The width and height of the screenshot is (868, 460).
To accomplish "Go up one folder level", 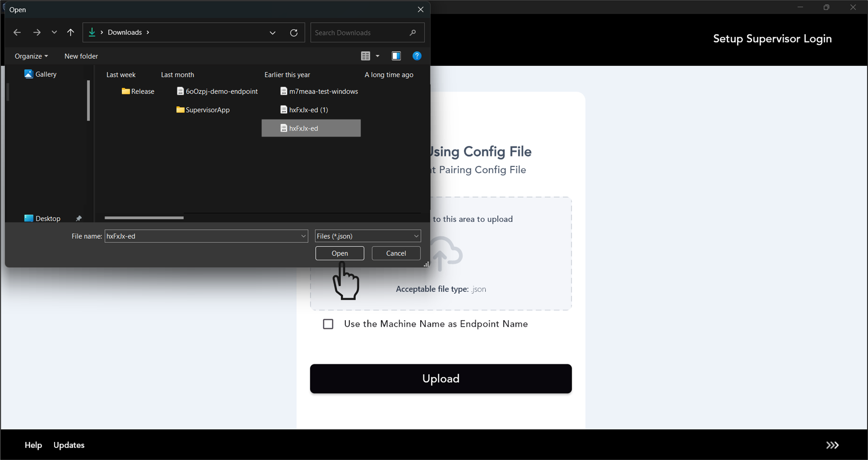I will pos(71,32).
